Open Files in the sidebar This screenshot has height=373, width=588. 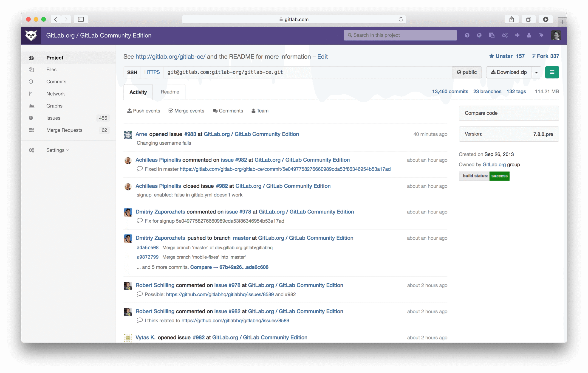51,70
